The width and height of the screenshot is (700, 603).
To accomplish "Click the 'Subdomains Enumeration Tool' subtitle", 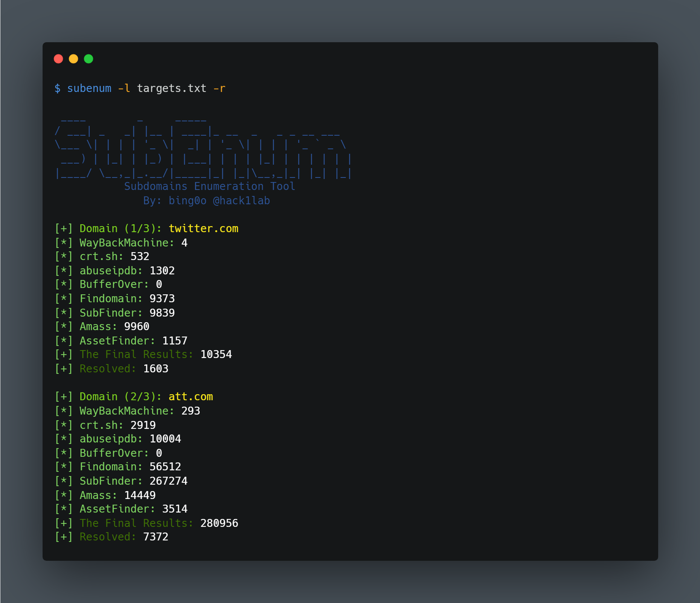I will (x=210, y=186).
